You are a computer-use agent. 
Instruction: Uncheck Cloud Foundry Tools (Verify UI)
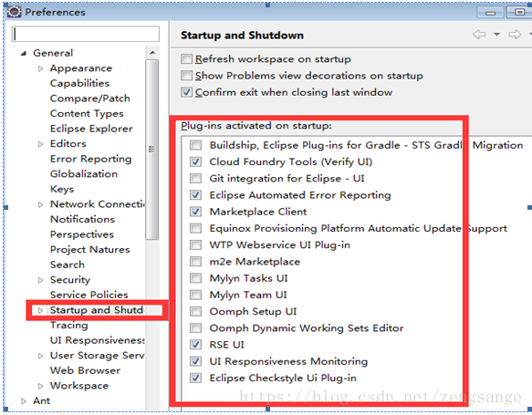click(x=195, y=161)
